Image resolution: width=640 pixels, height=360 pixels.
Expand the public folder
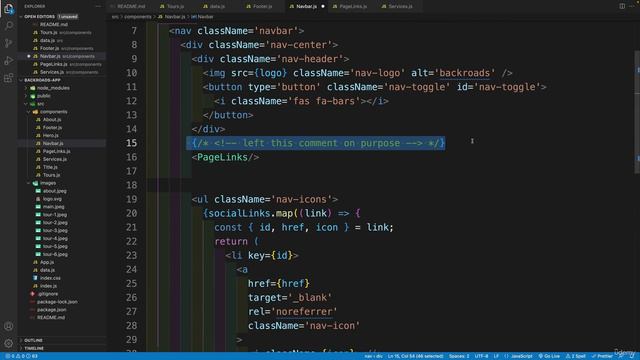26,96
